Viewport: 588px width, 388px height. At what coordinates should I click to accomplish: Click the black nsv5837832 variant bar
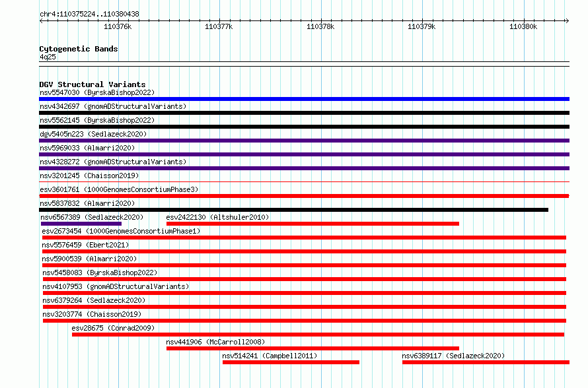pyautogui.click(x=293, y=210)
